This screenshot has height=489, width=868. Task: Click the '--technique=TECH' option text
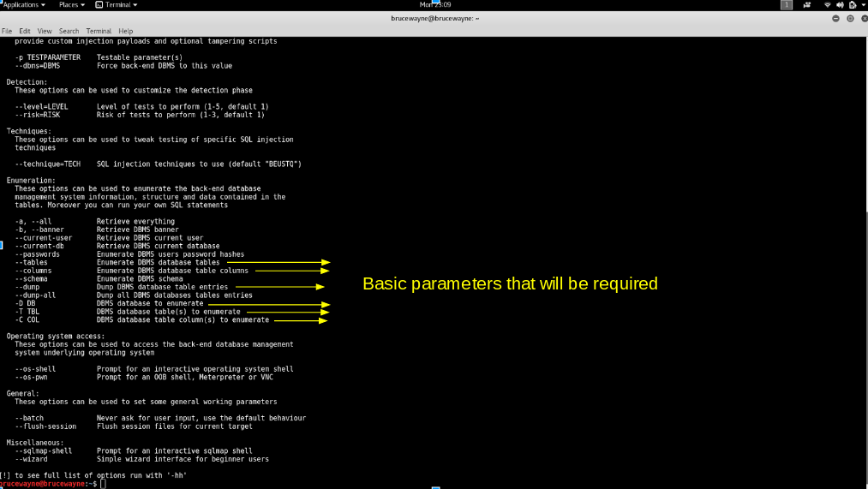point(48,164)
